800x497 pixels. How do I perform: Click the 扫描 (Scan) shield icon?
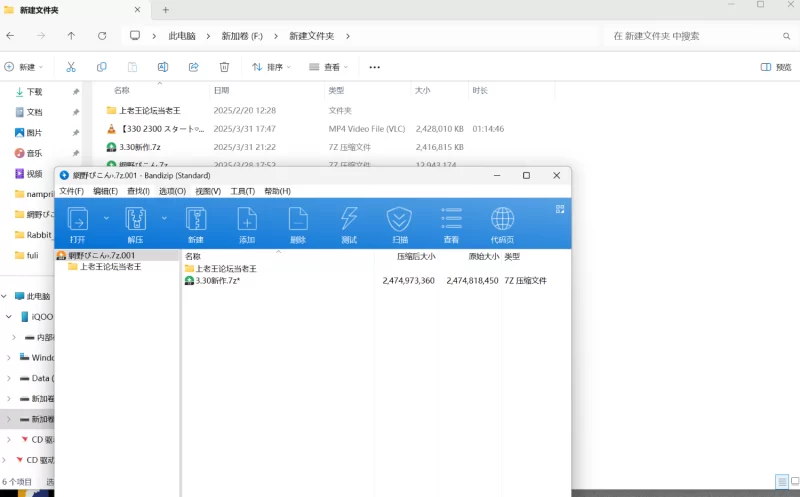pos(399,224)
